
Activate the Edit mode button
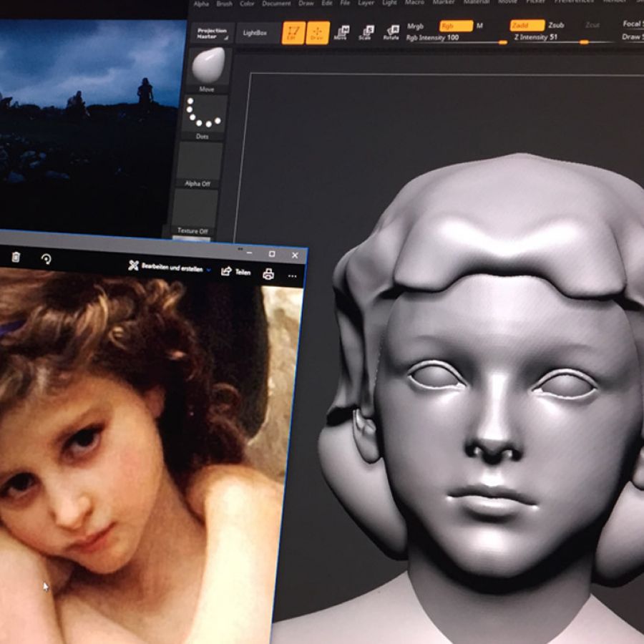click(x=293, y=32)
